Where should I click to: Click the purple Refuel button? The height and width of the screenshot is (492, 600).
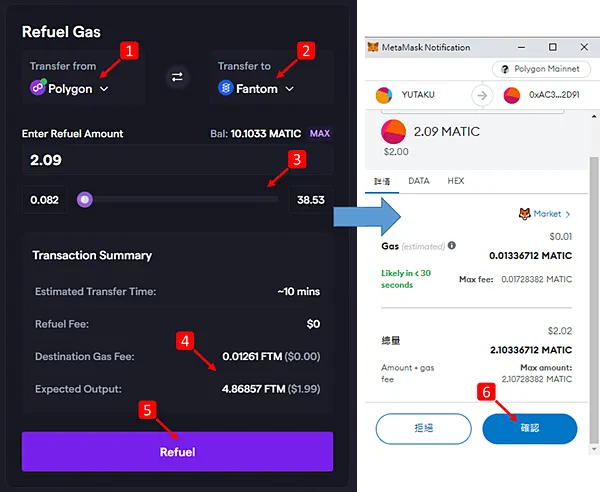click(x=178, y=452)
